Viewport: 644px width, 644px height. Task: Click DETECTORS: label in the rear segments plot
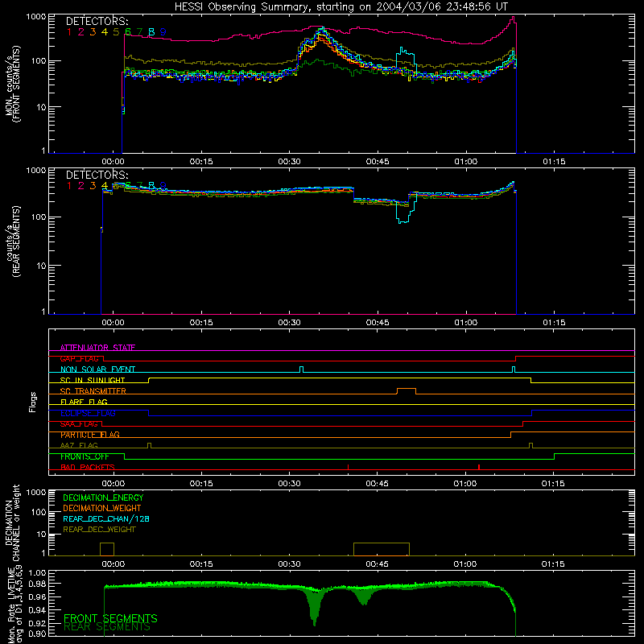[x=97, y=175]
